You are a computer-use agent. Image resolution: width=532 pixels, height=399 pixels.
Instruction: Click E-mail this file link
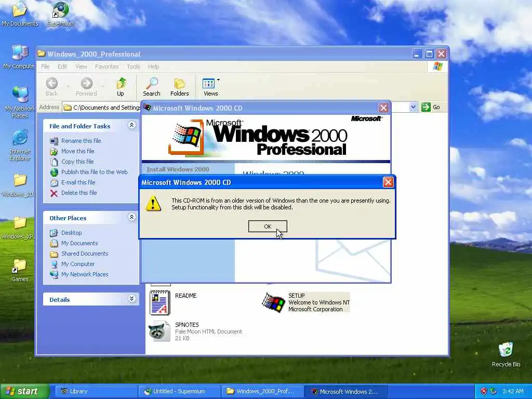coord(78,182)
